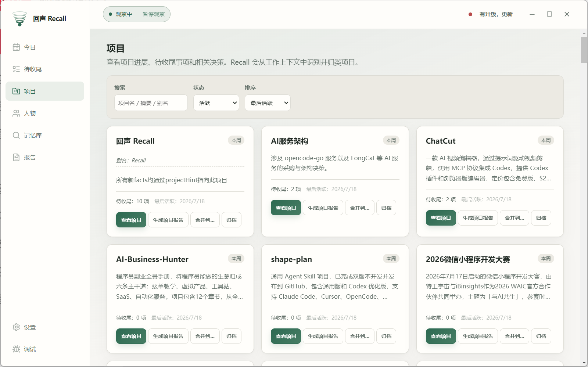
Task: Click the vertical scrollbar thumb
Action: 584,50
